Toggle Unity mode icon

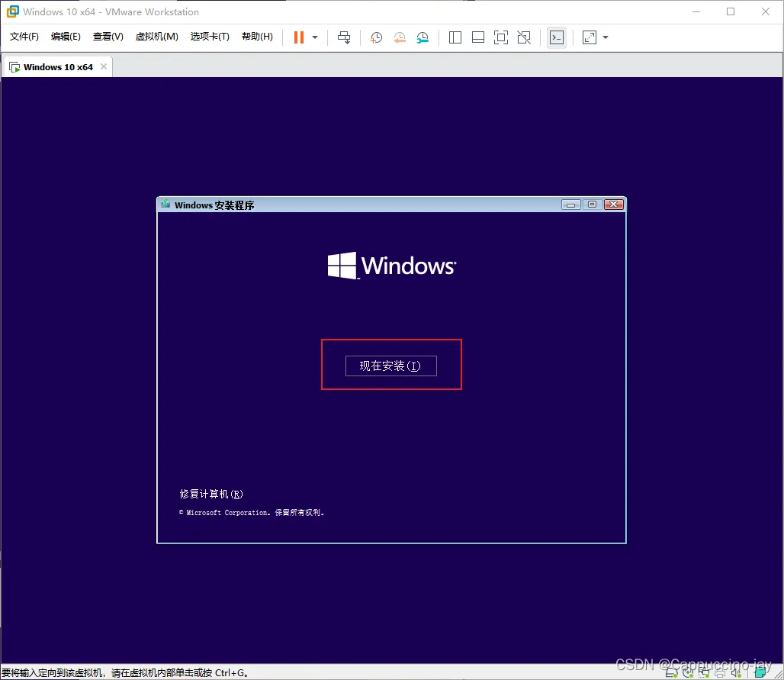[524, 37]
